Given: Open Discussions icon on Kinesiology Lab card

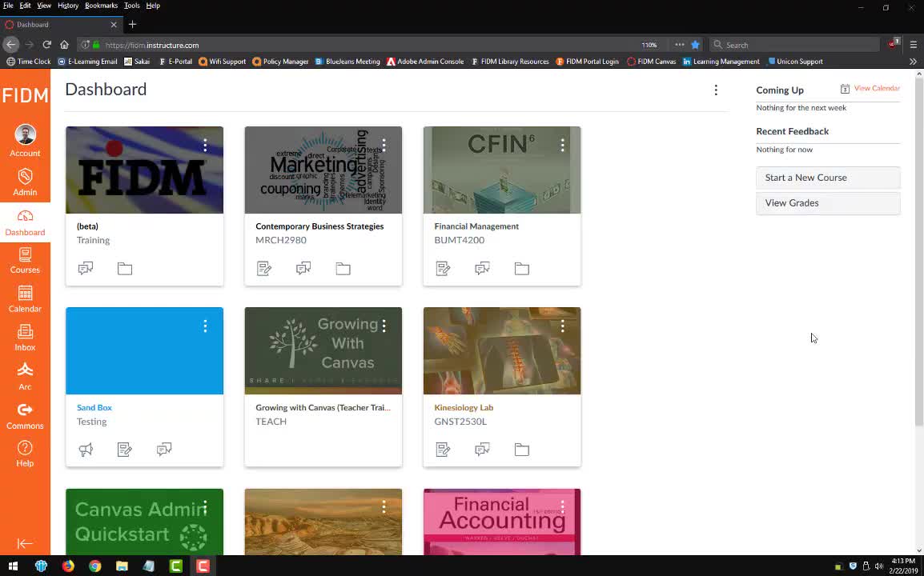Looking at the screenshot, I should [483, 450].
